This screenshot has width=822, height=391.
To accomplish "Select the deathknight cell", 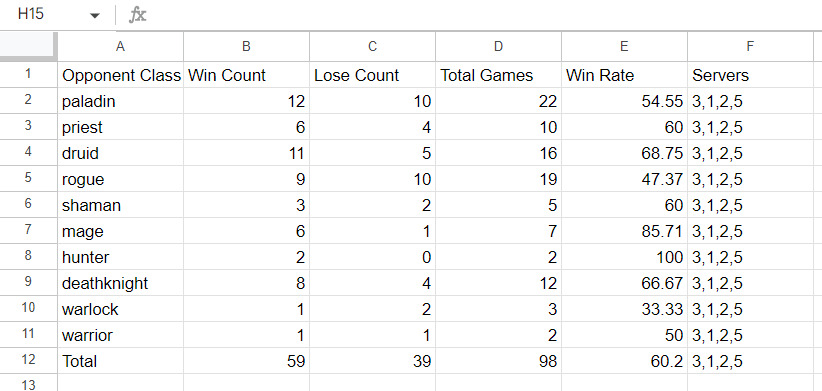I will [121, 283].
